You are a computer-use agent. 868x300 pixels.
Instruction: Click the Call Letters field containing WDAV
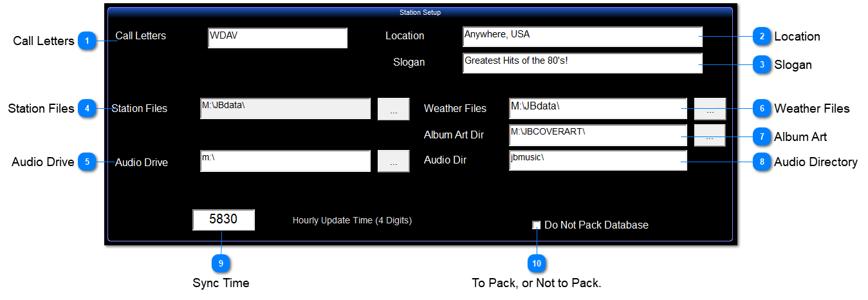coord(277,38)
